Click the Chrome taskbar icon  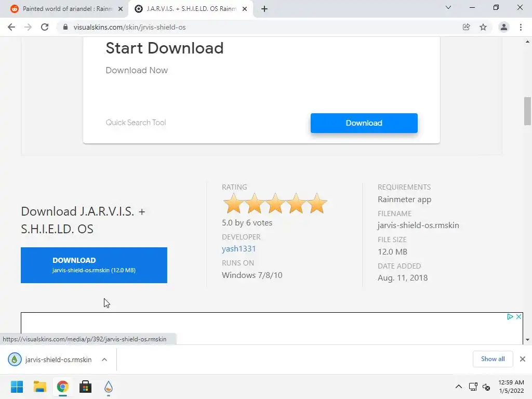pos(62,387)
